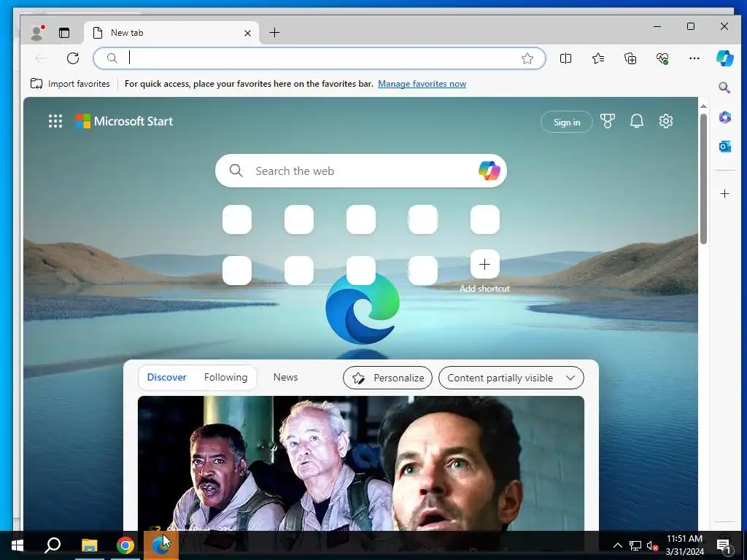This screenshot has width=747, height=560.
Task: Click the Search the web box
Action: (360, 171)
